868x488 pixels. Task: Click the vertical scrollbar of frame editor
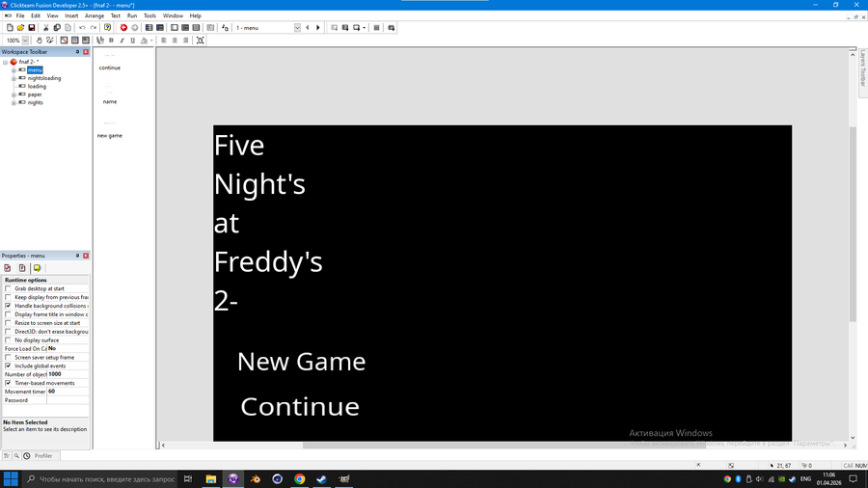coord(853,224)
